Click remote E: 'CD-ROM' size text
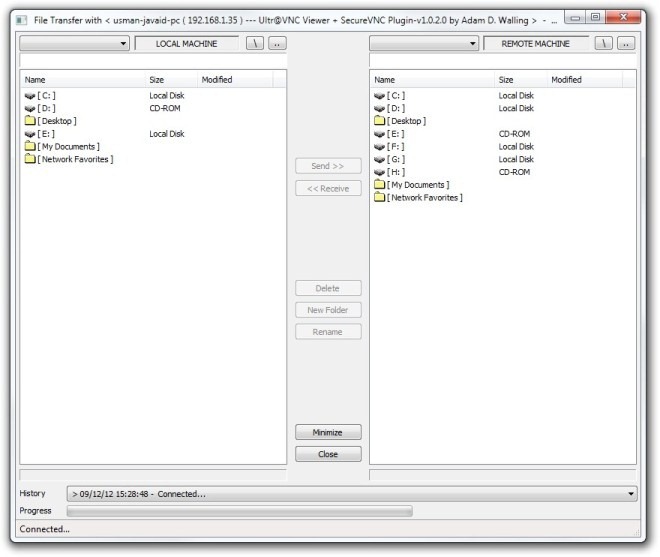 coord(514,134)
